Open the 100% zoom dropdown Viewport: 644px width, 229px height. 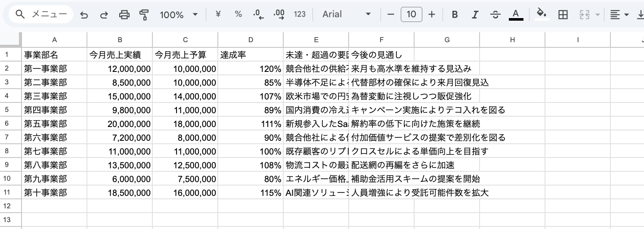point(179,15)
